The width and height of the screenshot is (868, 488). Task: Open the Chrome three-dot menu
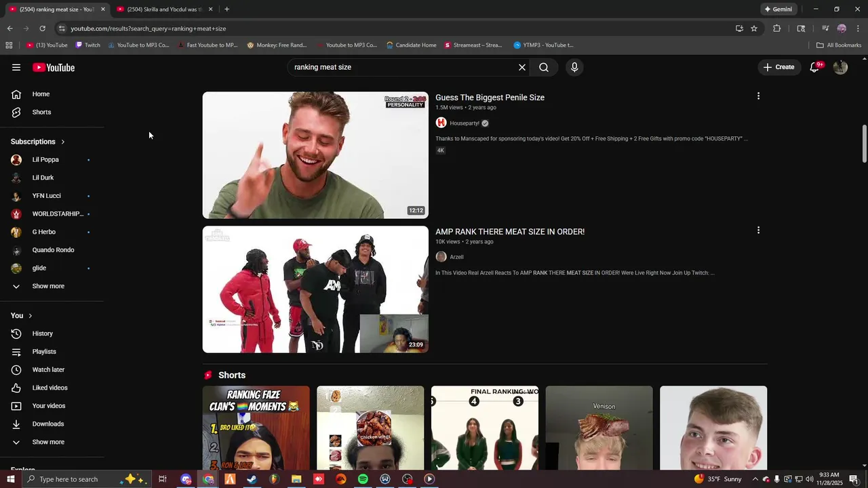click(858, 28)
